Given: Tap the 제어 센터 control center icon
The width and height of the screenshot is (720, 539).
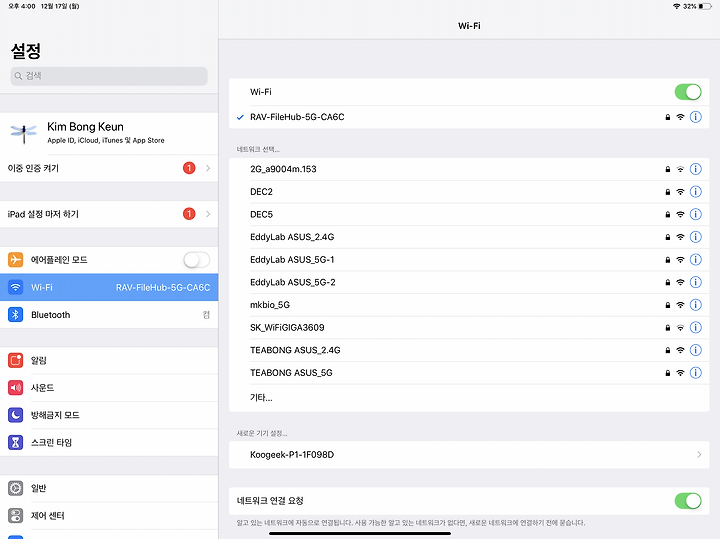Looking at the screenshot, I should pyautogui.click(x=16, y=516).
